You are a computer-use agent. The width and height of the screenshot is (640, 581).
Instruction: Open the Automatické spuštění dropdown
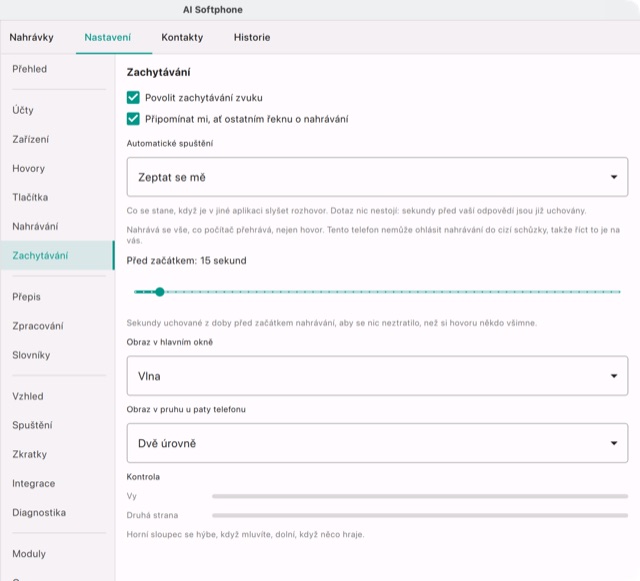coord(377,177)
